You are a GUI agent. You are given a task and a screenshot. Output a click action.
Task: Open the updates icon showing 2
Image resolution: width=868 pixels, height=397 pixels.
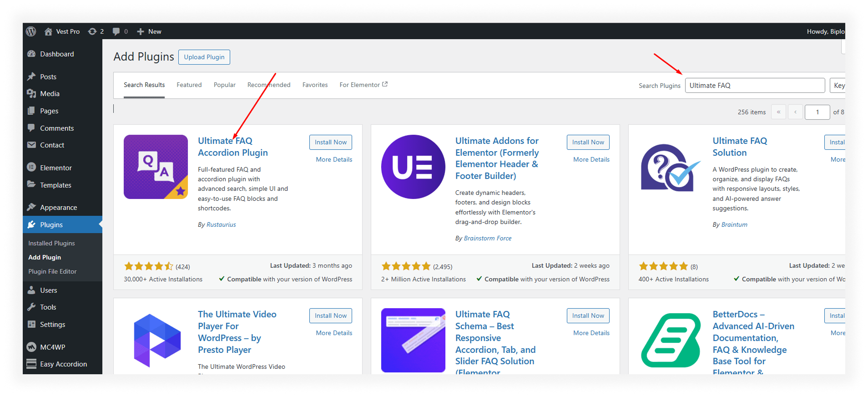(92, 31)
